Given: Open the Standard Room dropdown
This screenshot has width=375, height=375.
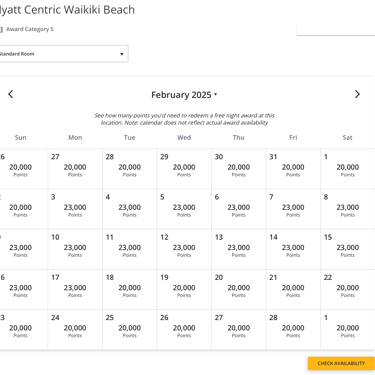Looking at the screenshot, I should point(63,54).
